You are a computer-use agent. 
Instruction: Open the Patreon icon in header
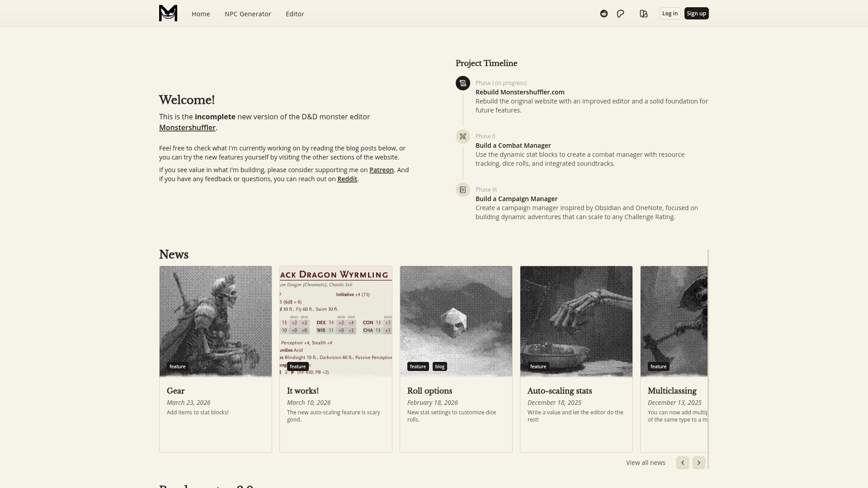coord(621,14)
